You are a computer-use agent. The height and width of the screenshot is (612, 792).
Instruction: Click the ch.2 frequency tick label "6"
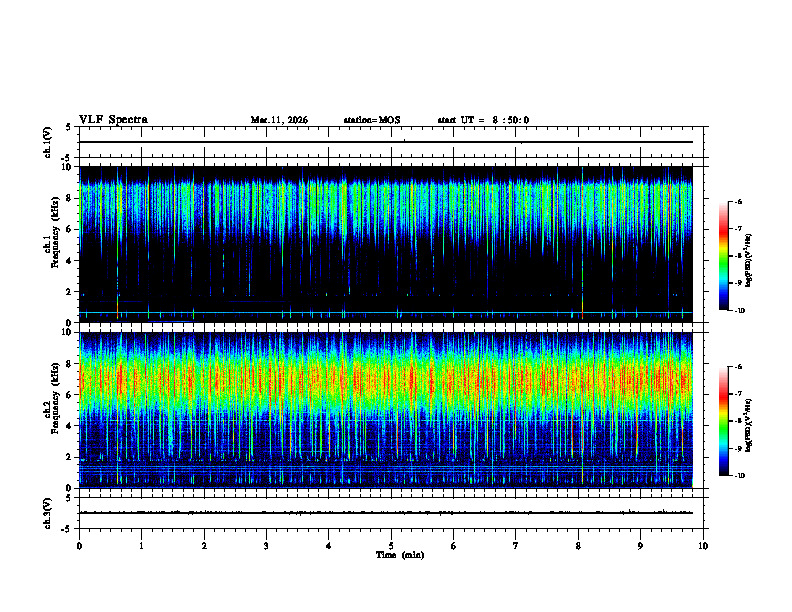(x=69, y=395)
